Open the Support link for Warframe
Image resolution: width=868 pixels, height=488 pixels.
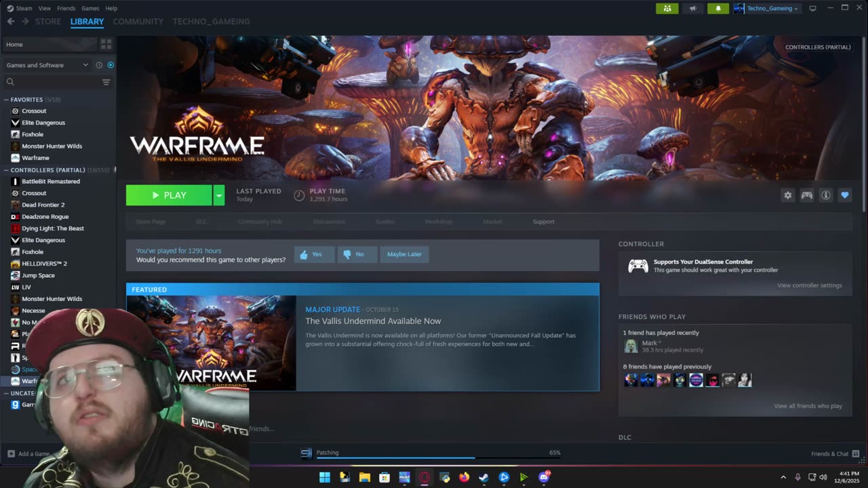tap(543, 222)
